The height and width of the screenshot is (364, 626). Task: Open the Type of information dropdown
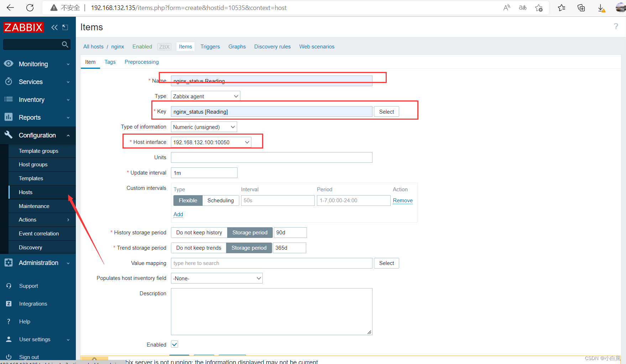204,127
